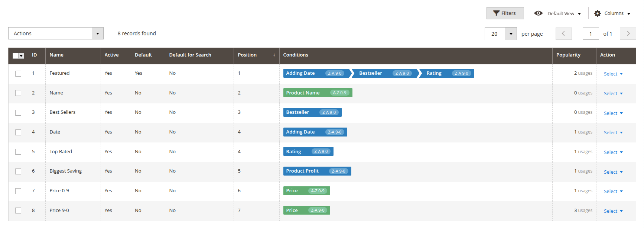Viewport: 644px width, 228px height.
Task: Sort by the Popularity column header
Action: [x=574, y=55]
